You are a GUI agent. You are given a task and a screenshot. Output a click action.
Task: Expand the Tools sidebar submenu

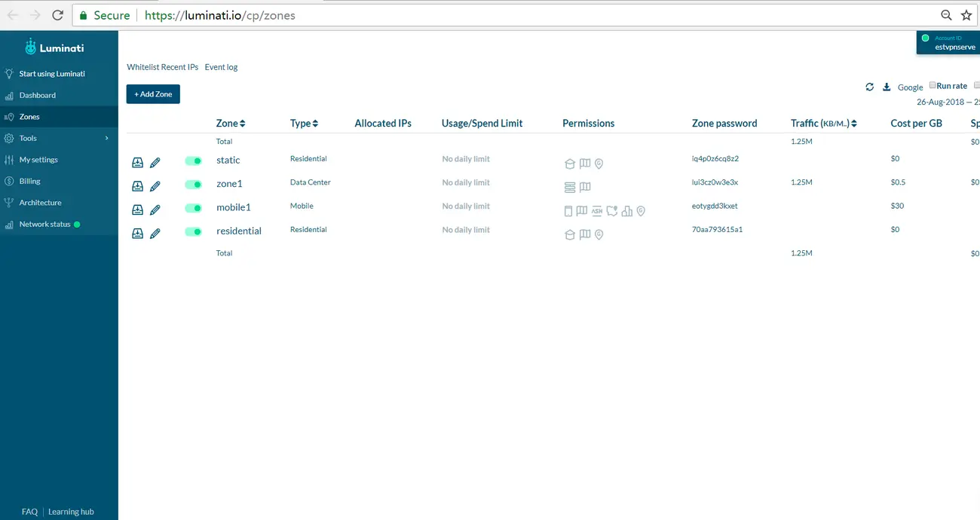[x=59, y=138]
